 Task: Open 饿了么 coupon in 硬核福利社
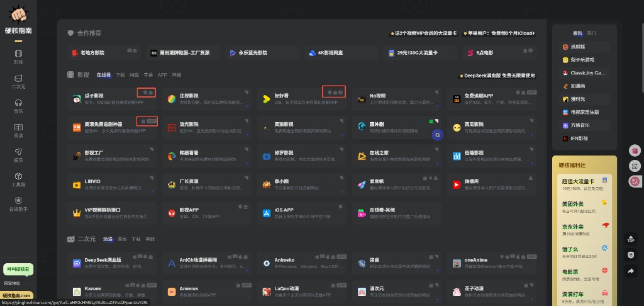tap(584, 252)
